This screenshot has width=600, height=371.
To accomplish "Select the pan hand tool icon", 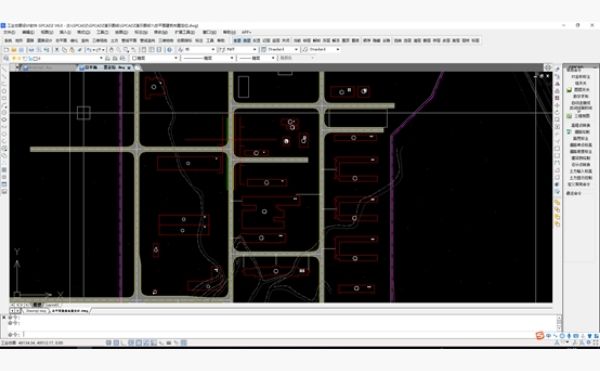I will [x=111, y=50].
